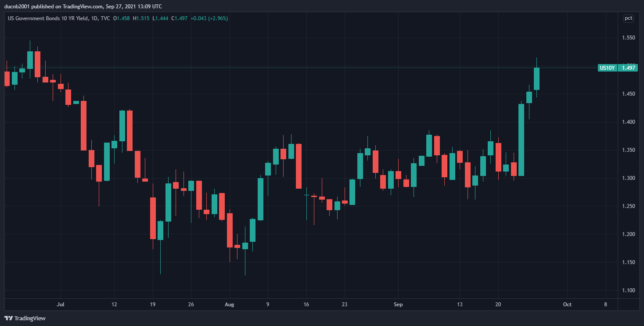Click the TradingView wordmark text at bottom-left
Screen dimensions: 644x326
[x=30, y=318]
